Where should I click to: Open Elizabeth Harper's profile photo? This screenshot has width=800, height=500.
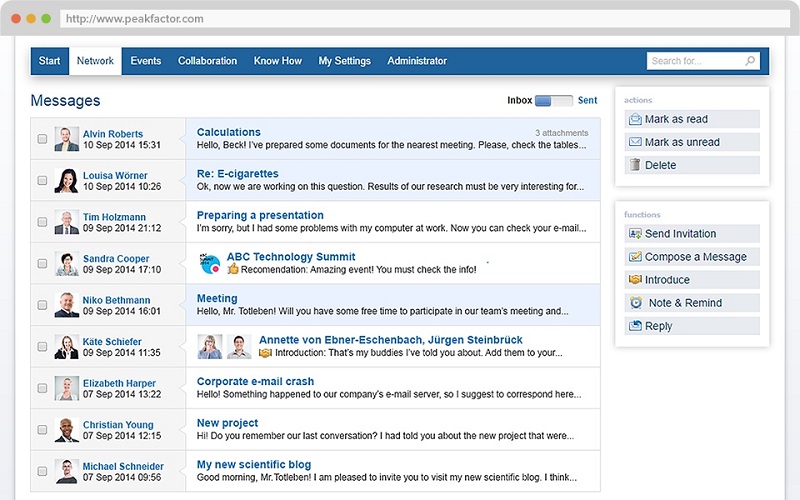67,388
